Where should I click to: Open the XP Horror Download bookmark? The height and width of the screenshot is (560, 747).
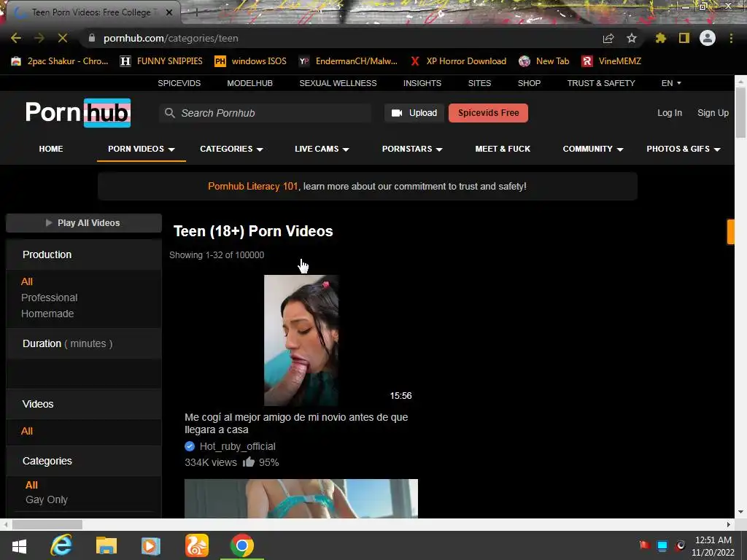tap(458, 61)
